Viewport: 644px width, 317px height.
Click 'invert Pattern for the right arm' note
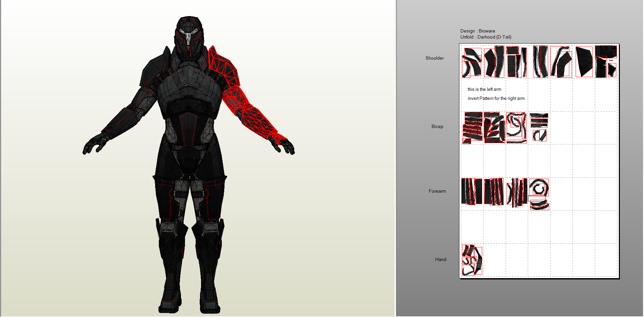496,98
